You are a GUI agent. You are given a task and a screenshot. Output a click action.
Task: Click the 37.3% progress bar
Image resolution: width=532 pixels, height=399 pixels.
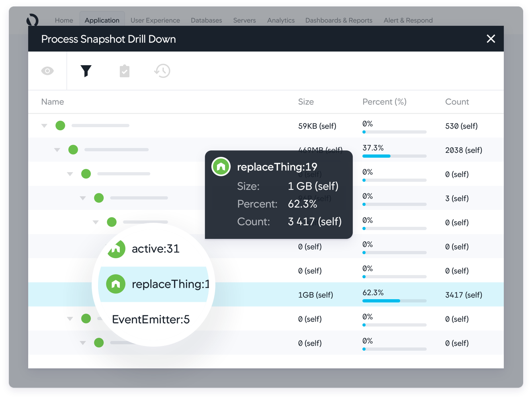(x=394, y=156)
